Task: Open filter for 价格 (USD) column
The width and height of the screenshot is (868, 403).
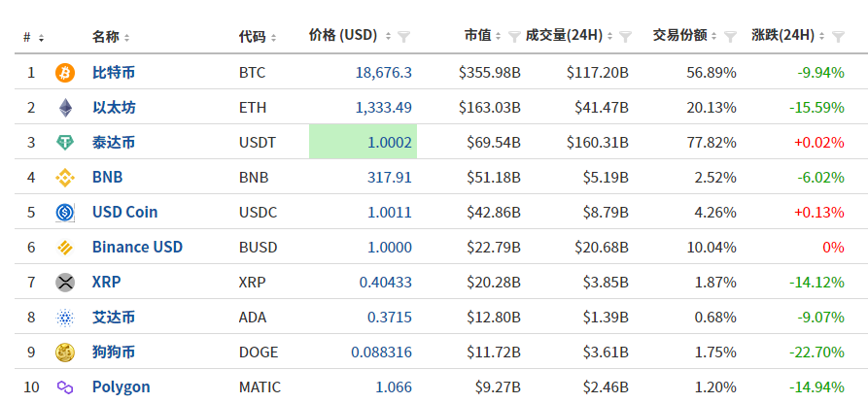Action: click(404, 37)
